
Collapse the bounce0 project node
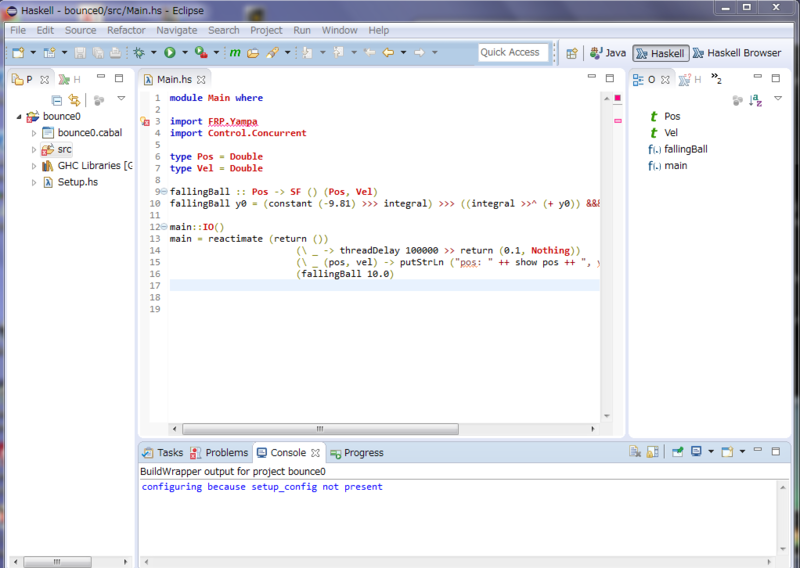[x=19, y=117]
